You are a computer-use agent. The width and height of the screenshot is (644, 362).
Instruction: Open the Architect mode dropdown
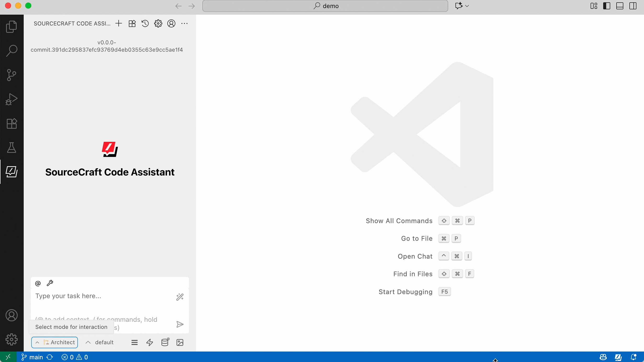click(55, 342)
